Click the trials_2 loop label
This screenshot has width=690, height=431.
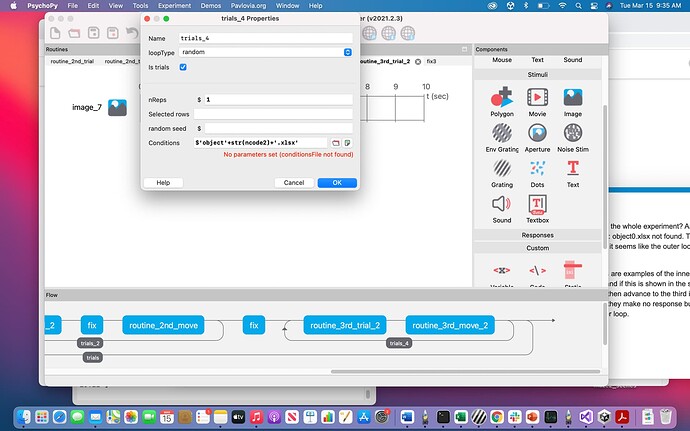point(90,343)
